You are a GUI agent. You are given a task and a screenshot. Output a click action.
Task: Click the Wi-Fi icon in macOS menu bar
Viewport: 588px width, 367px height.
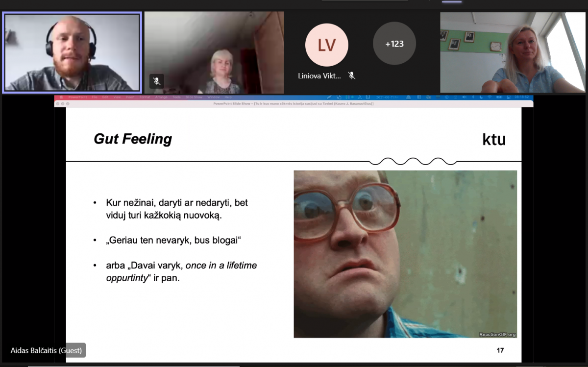(489, 97)
